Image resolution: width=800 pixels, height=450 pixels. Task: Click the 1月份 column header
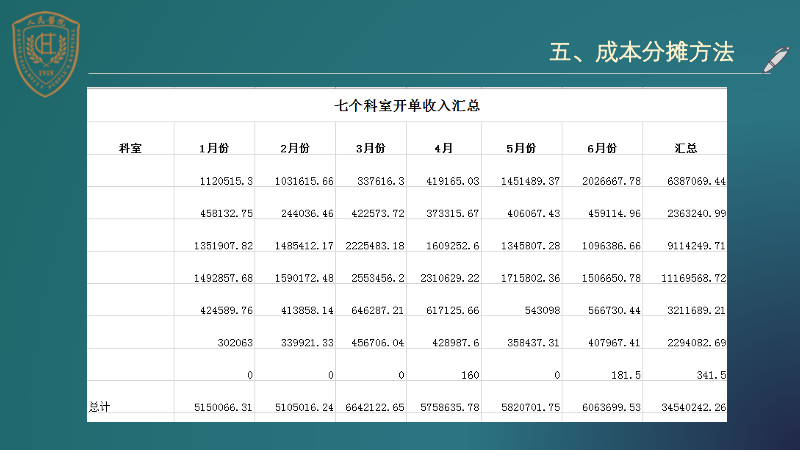214,148
